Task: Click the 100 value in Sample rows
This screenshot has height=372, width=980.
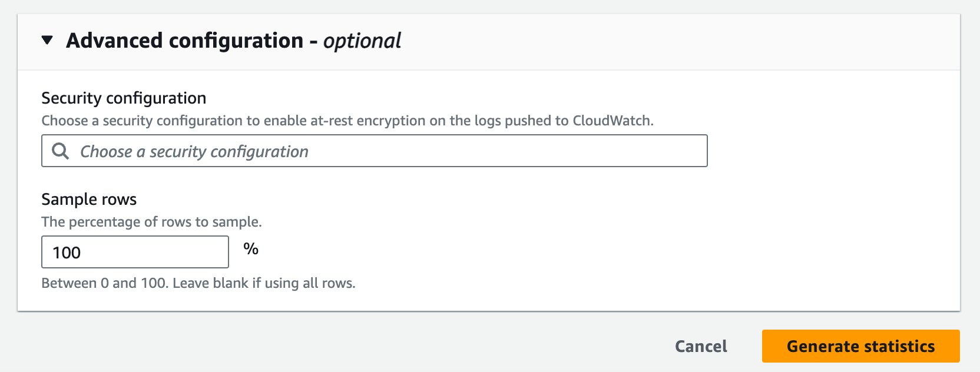Action: [67, 253]
